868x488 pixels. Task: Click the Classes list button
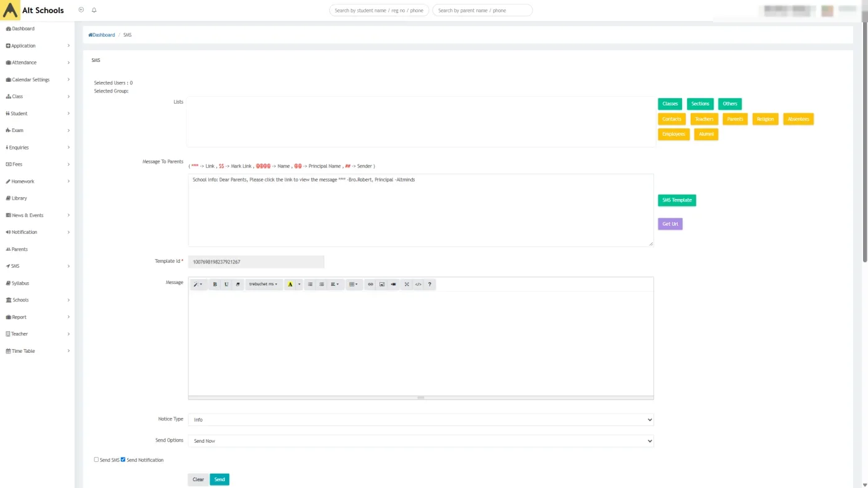tap(670, 104)
